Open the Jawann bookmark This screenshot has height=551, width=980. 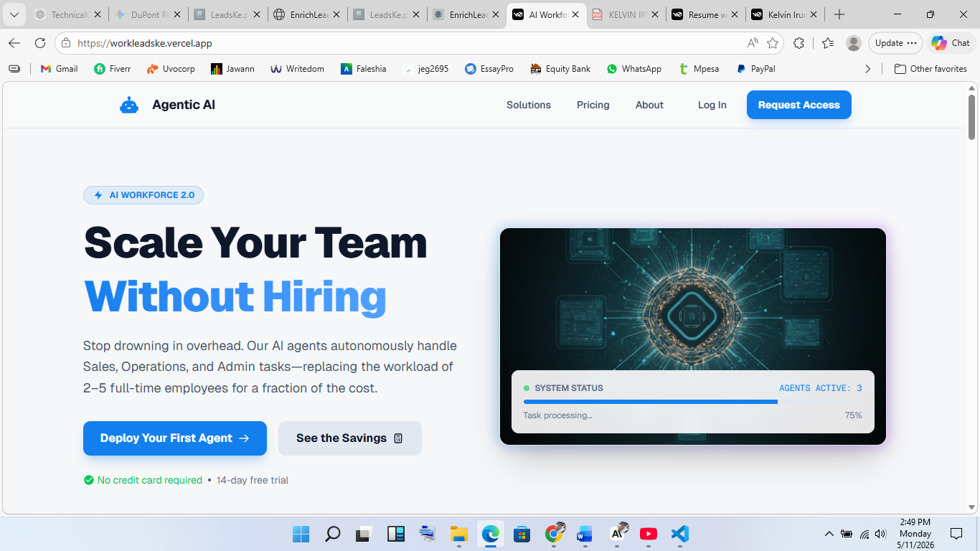point(232,69)
